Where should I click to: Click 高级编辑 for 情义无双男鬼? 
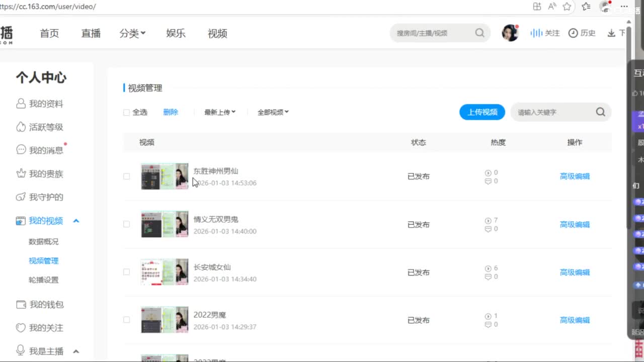click(x=575, y=224)
